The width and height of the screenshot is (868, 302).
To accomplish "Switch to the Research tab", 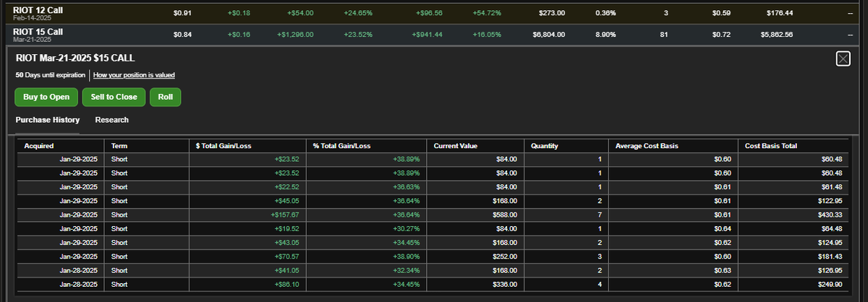I will point(112,120).
